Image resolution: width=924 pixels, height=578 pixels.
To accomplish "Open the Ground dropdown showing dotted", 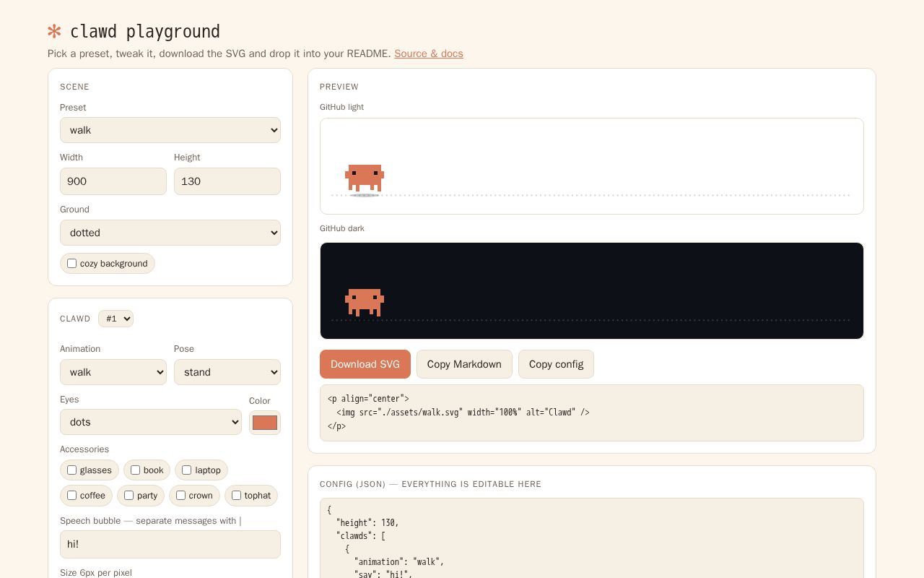I will 170,233.
